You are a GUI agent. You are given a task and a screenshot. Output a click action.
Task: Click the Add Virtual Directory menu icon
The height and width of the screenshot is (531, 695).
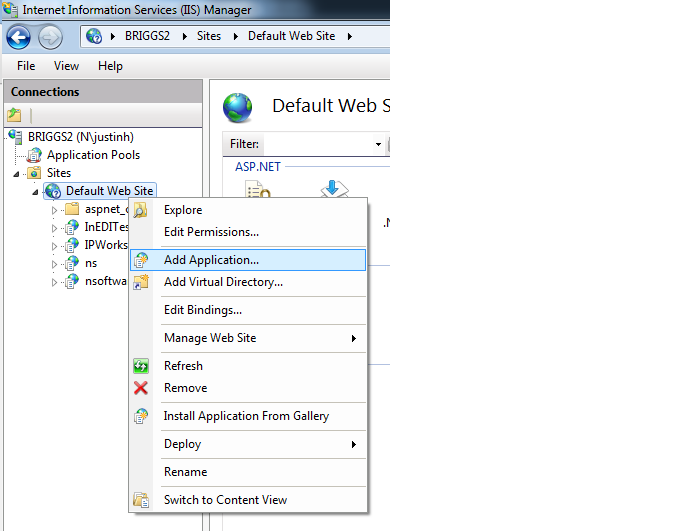(x=141, y=282)
